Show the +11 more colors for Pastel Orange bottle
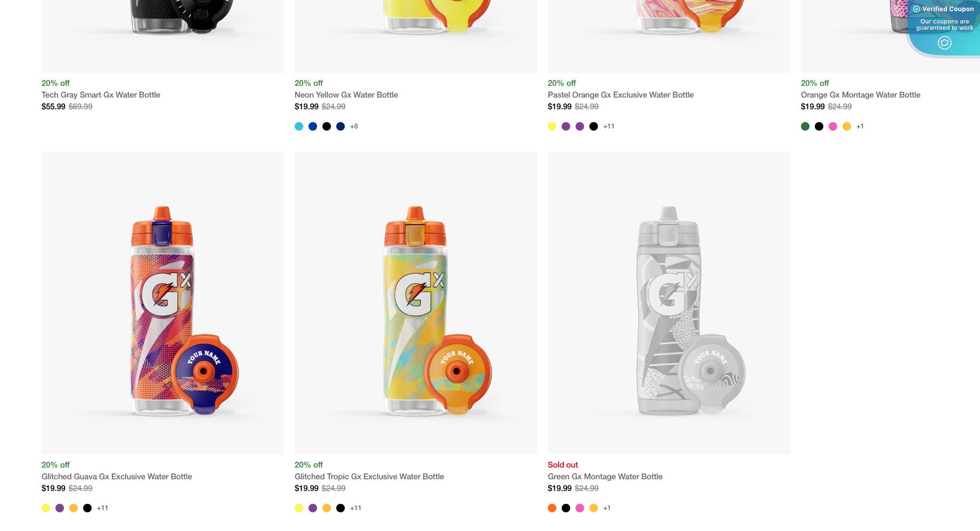The width and height of the screenshot is (980, 531). coord(609,126)
